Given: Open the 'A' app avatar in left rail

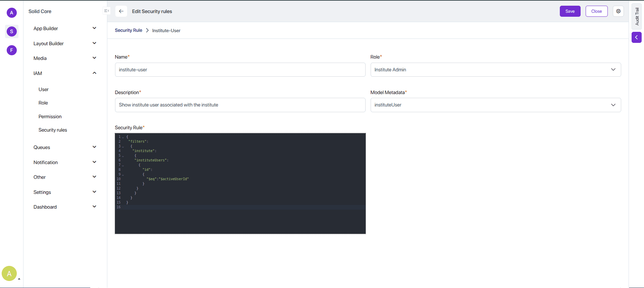Looking at the screenshot, I should click(11, 13).
